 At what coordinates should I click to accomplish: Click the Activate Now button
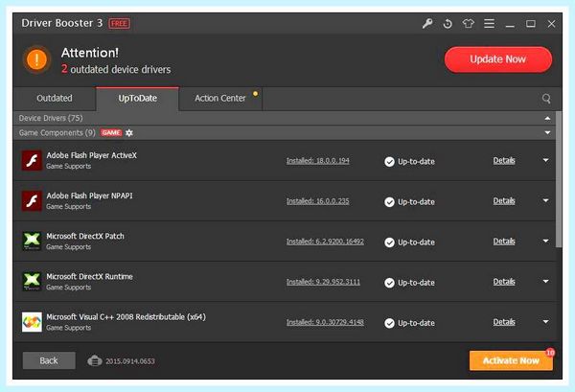pyautogui.click(x=511, y=360)
